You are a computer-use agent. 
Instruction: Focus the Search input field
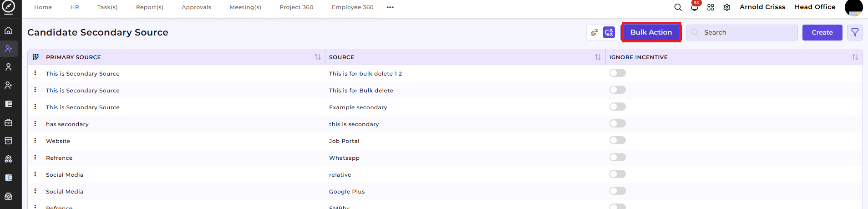click(x=742, y=32)
